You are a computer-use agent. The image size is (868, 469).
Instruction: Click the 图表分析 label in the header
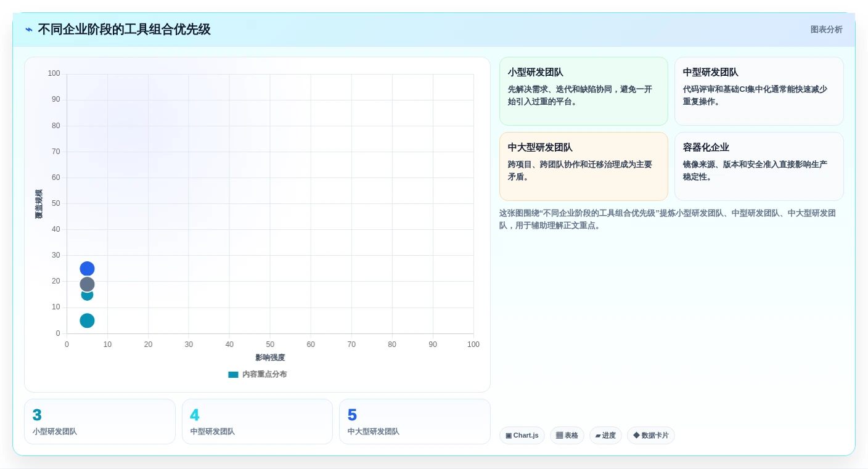pos(826,30)
